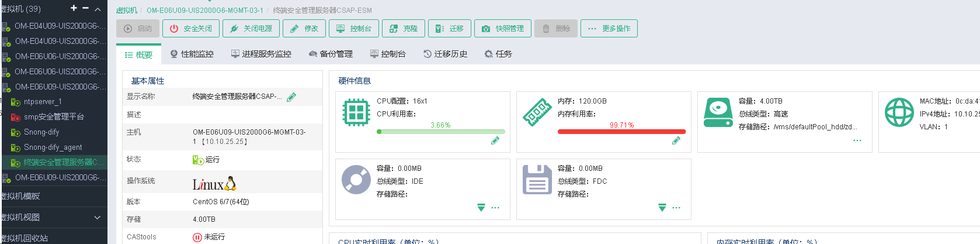Open the 更多操作 dropdown

pyautogui.click(x=609, y=28)
